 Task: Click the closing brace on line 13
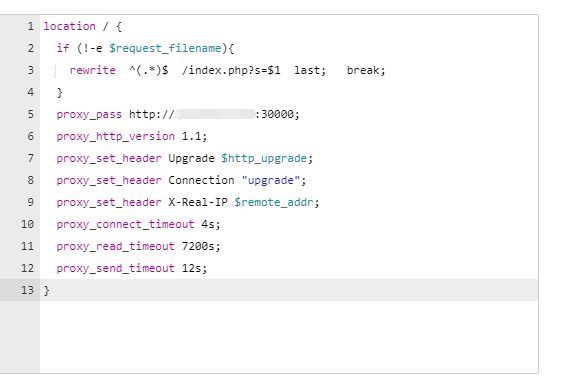coord(47,290)
